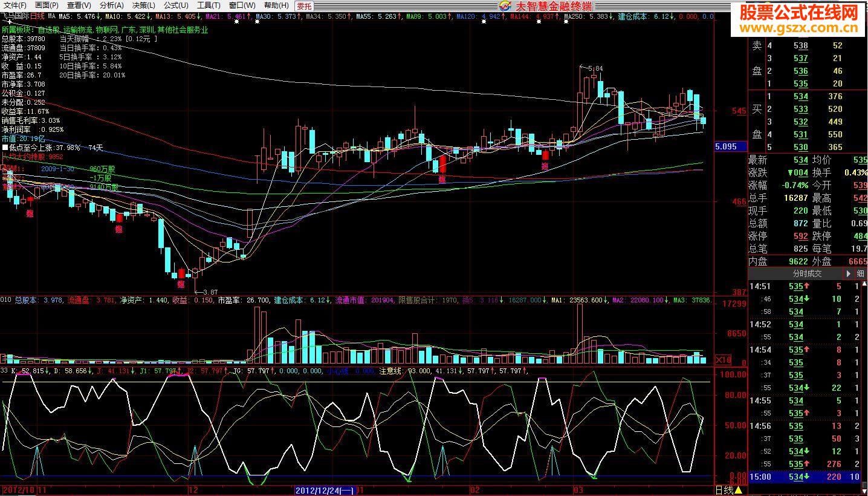The height and width of the screenshot is (496, 868).
Task: Click the trade list scrollbar up arrow
Action: (x=864, y=284)
